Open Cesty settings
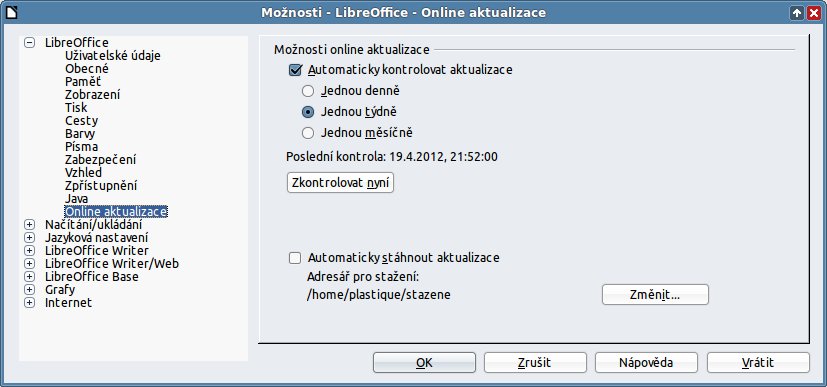The height and width of the screenshot is (387, 827). pos(81,121)
